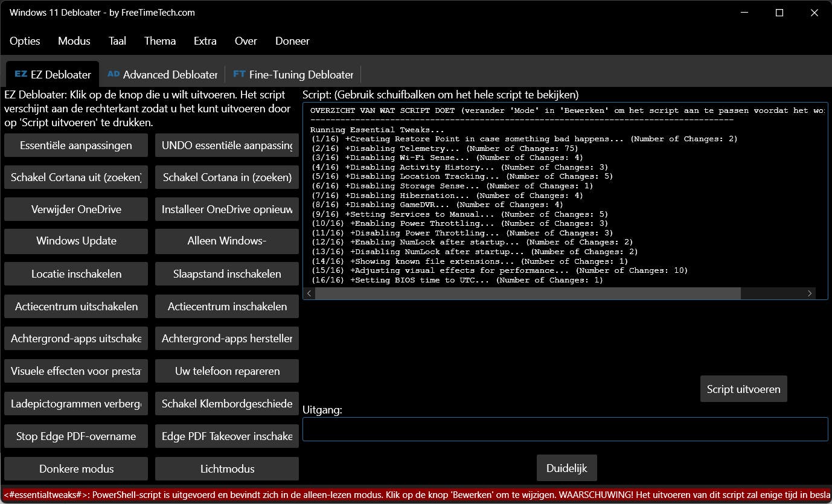Click the Achtergrond-apps uitschakelen button

76,339
